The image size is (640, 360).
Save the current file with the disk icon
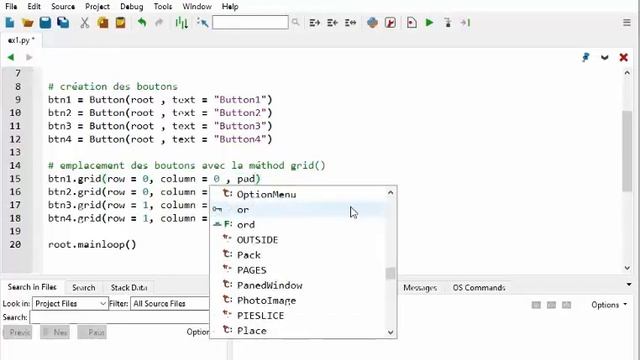[45, 22]
